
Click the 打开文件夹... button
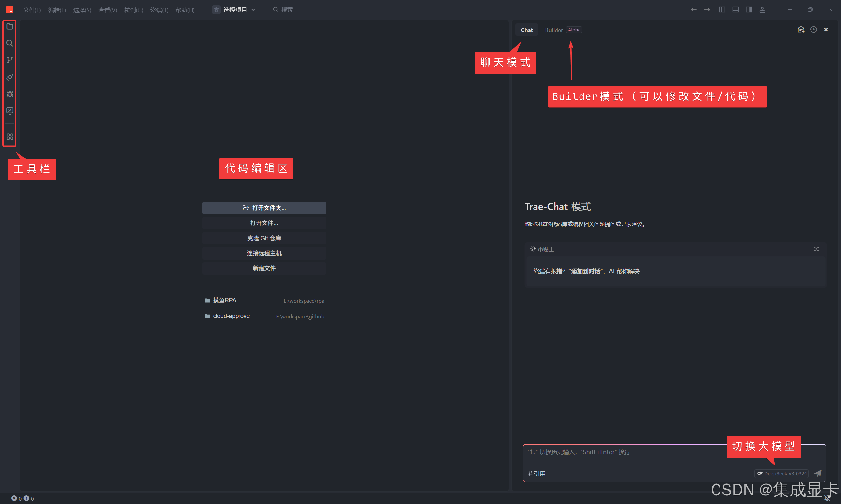[264, 208]
